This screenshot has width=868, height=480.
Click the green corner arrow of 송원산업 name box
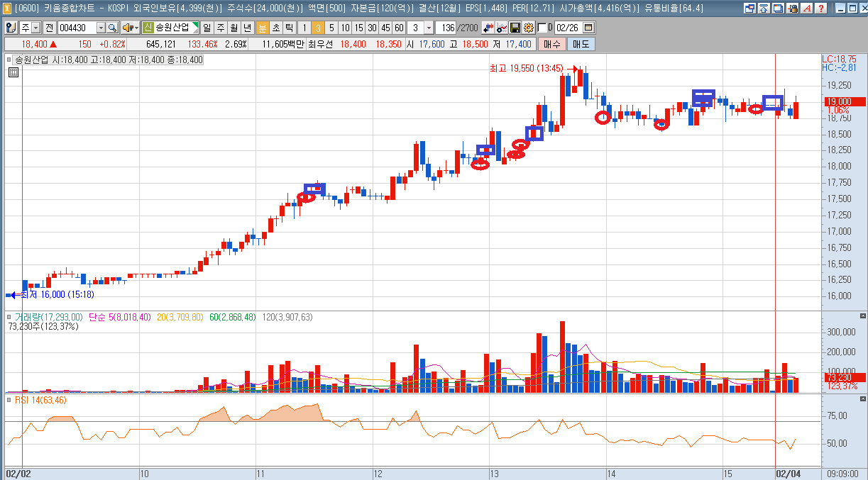point(194,26)
